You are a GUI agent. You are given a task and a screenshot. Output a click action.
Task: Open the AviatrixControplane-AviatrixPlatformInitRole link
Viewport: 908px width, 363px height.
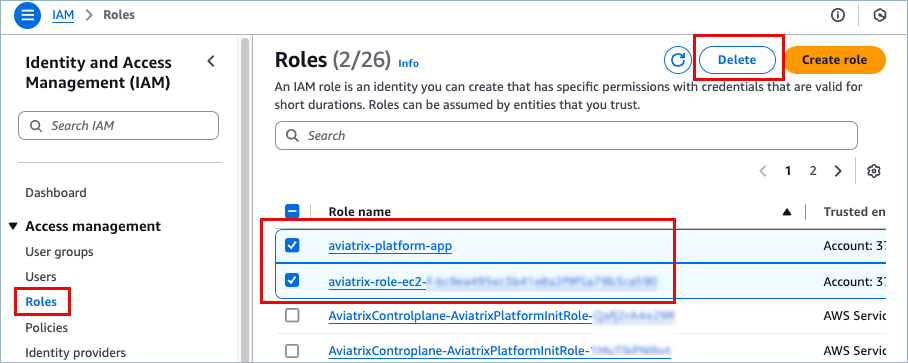pyautogui.click(x=499, y=351)
